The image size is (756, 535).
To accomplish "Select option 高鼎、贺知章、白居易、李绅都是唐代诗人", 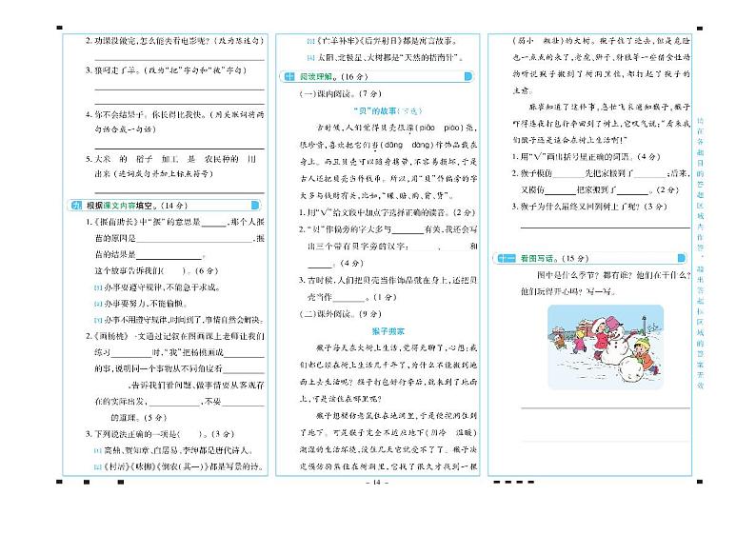I will (x=173, y=450).
